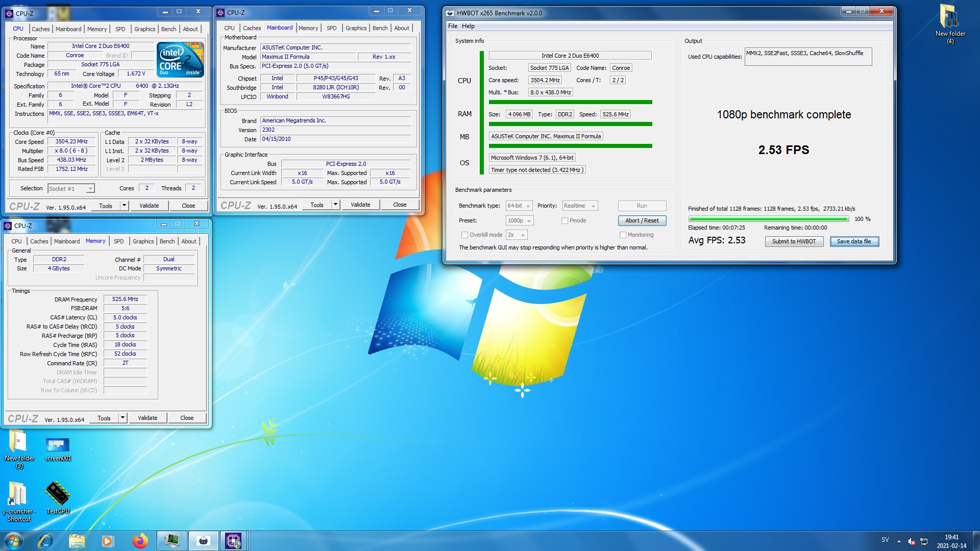Show hidden tray icons arrow
Viewport: 980px width, 551px height.
899,541
